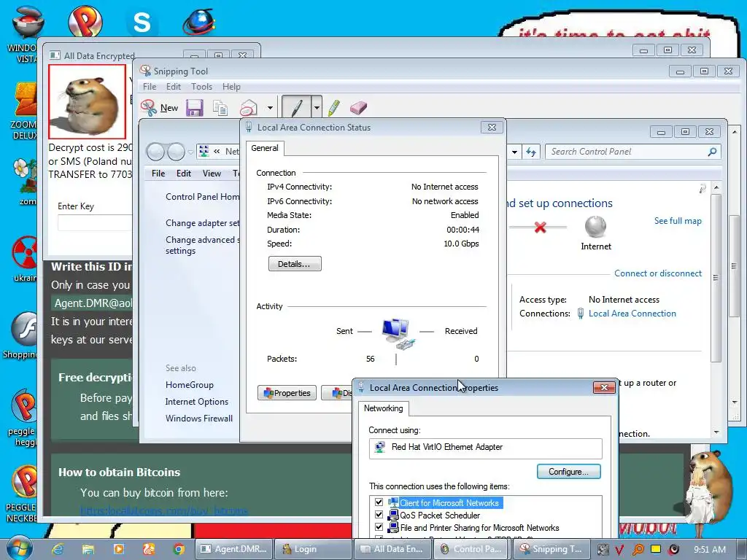The height and width of the screenshot is (560, 747).
Task: Click the Properties button in Connection Status
Action: (x=287, y=393)
